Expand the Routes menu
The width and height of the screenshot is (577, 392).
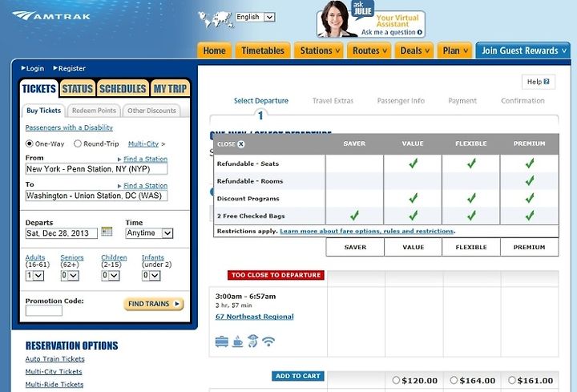(369, 51)
